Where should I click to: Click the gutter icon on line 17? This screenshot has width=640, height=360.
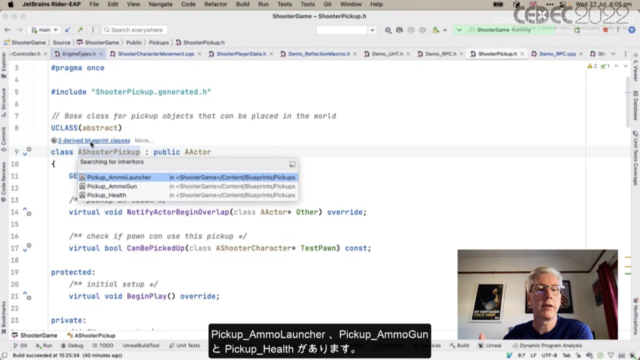tap(27, 247)
